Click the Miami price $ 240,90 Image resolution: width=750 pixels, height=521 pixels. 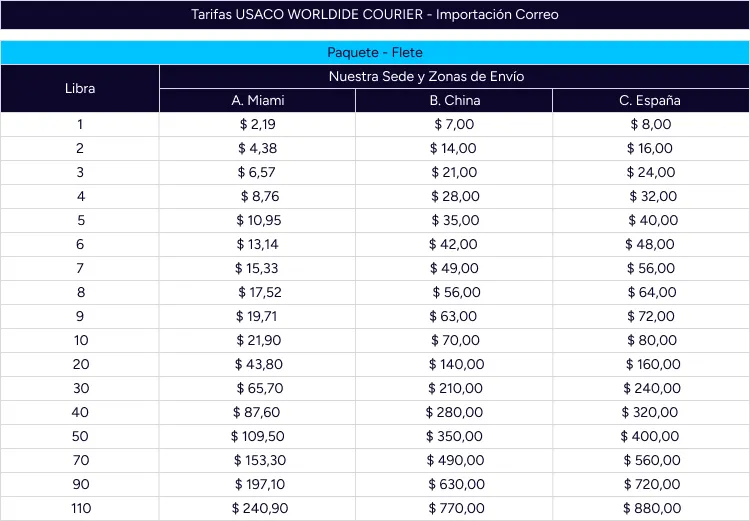pyautogui.click(x=260, y=508)
